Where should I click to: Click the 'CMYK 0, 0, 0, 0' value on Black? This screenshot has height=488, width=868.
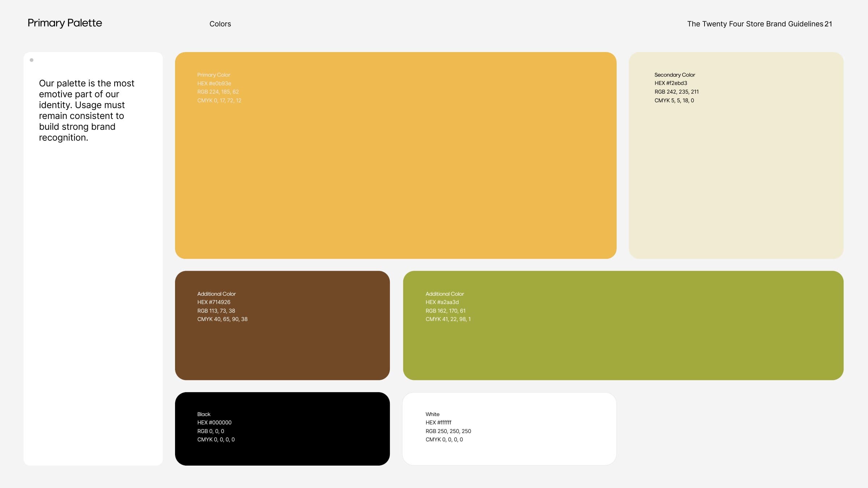(x=216, y=440)
